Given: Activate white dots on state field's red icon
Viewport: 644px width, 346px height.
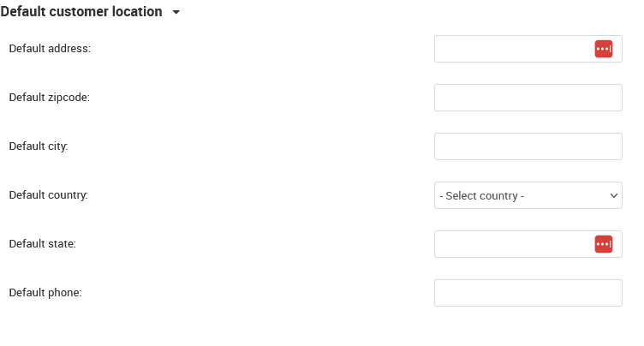Looking at the screenshot, I should [x=602, y=244].
